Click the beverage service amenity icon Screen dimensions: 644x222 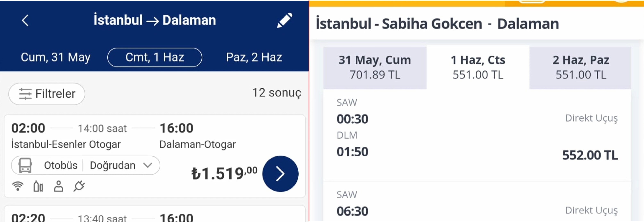(x=38, y=186)
